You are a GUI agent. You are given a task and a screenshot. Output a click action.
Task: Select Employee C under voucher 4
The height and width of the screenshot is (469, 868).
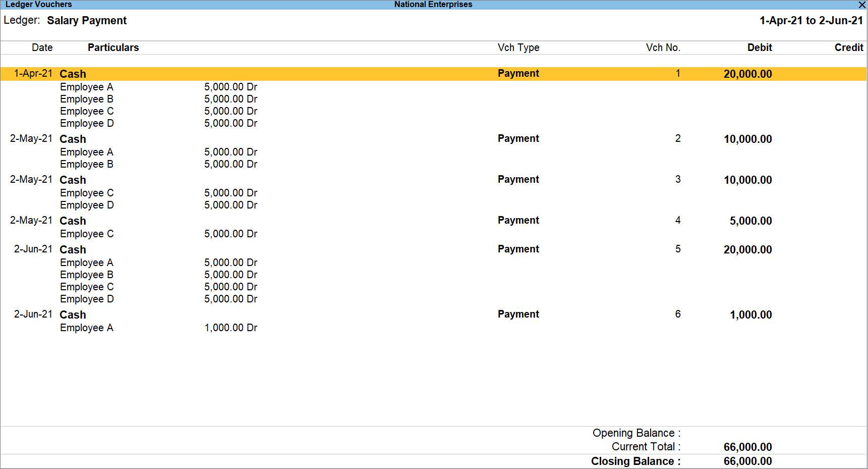pos(87,234)
